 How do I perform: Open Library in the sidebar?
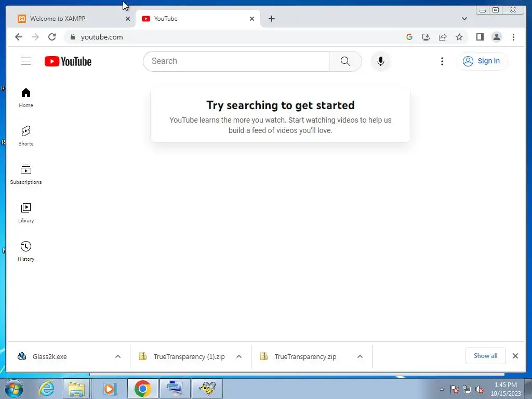26,213
